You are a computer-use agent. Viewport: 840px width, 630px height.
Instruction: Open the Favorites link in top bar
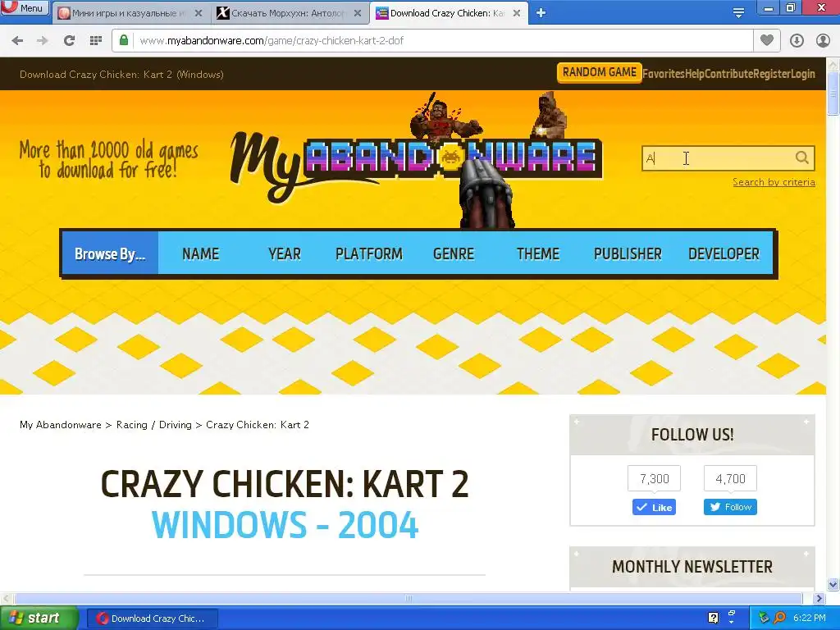coord(663,74)
